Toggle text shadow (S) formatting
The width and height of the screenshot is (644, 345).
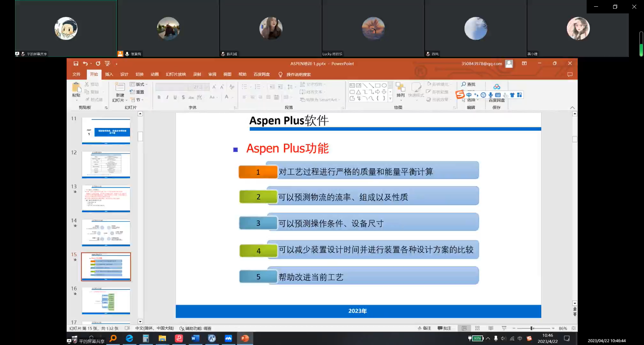point(183,97)
